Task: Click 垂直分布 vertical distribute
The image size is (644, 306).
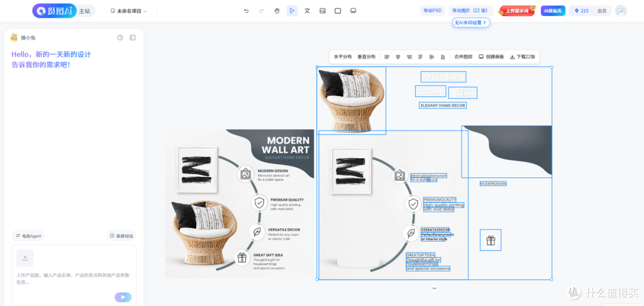Action: pyautogui.click(x=366, y=57)
